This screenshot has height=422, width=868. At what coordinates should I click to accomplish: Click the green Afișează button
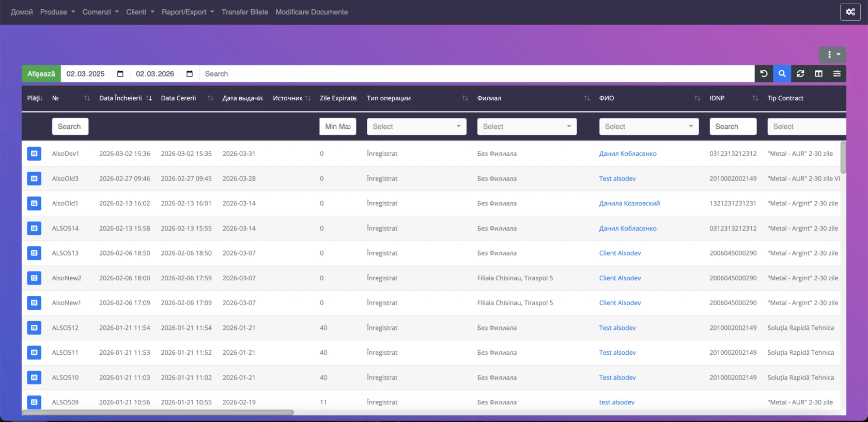[x=41, y=74]
